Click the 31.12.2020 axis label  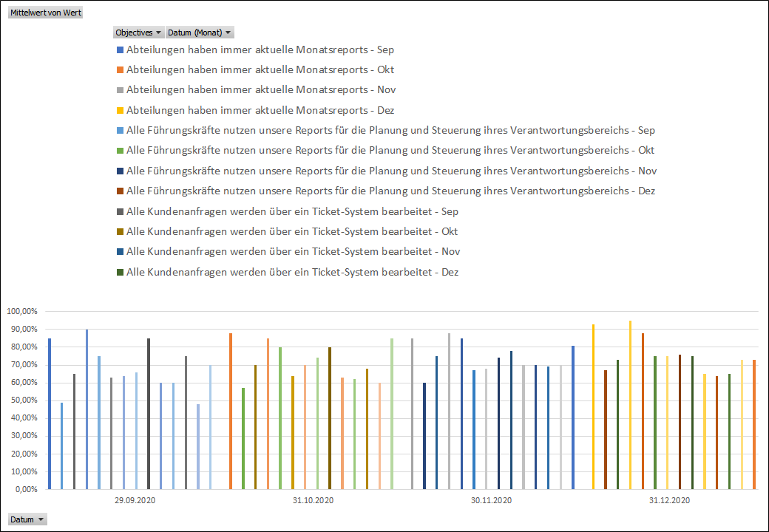pyautogui.click(x=669, y=500)
